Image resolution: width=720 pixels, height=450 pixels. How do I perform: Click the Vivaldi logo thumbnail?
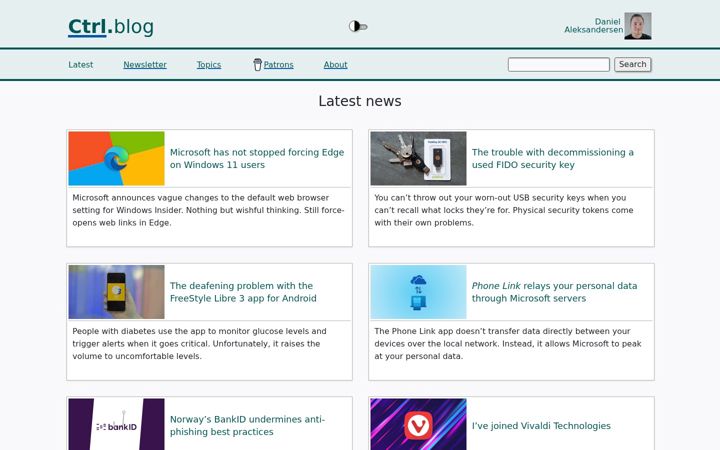418,424
